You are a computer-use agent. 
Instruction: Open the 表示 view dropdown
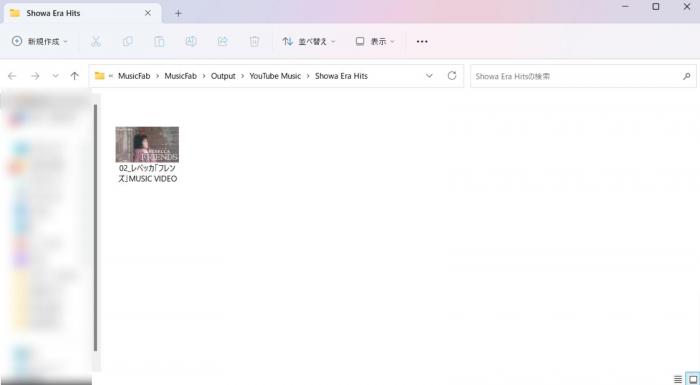375,42
